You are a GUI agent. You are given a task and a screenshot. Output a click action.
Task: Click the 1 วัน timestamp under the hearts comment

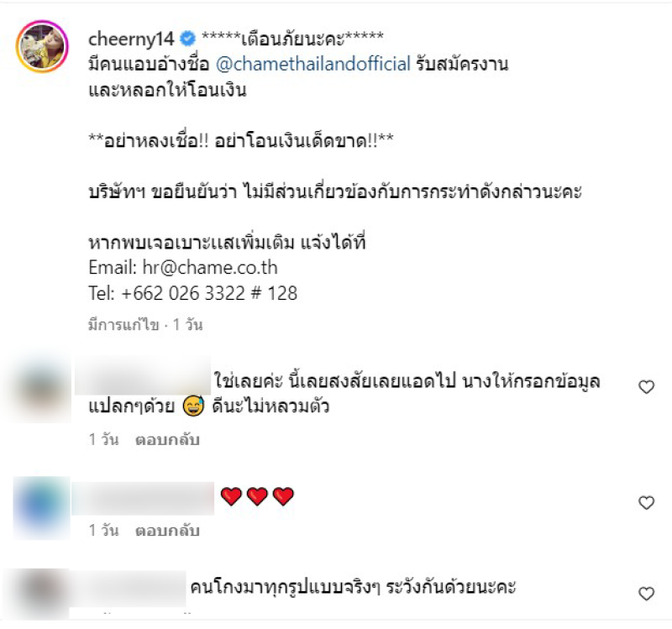pos(103,531)
